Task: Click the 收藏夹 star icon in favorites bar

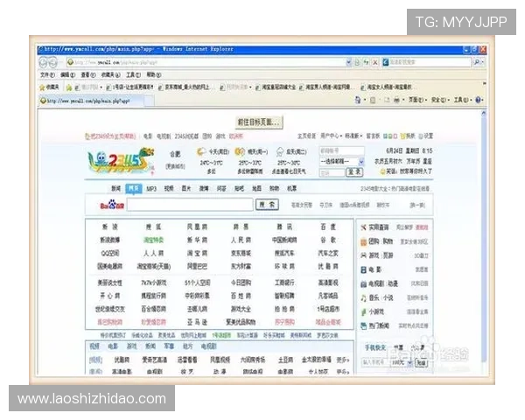Action: click(x=44, y=87)
